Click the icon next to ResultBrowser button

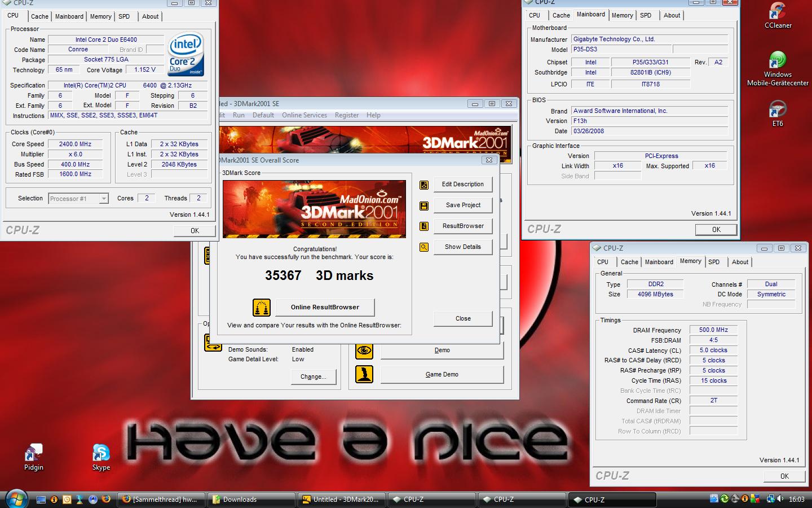(x=424, y=226)
